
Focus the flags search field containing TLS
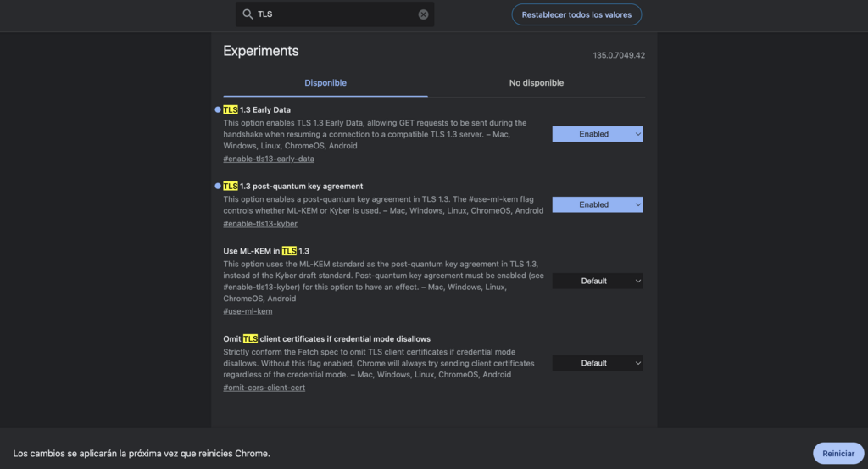point(335,14)
